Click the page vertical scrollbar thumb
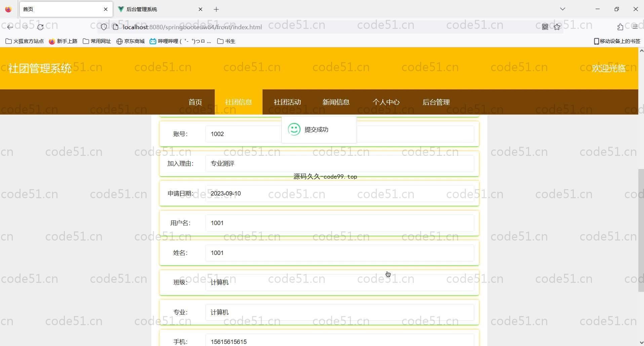 [x=641, y=230]
